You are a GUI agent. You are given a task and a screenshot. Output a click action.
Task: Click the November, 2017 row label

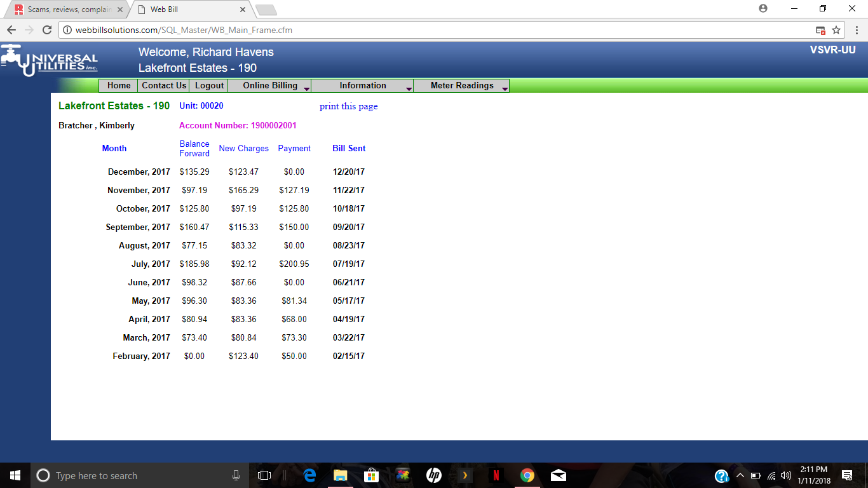[x=139, y=190]
